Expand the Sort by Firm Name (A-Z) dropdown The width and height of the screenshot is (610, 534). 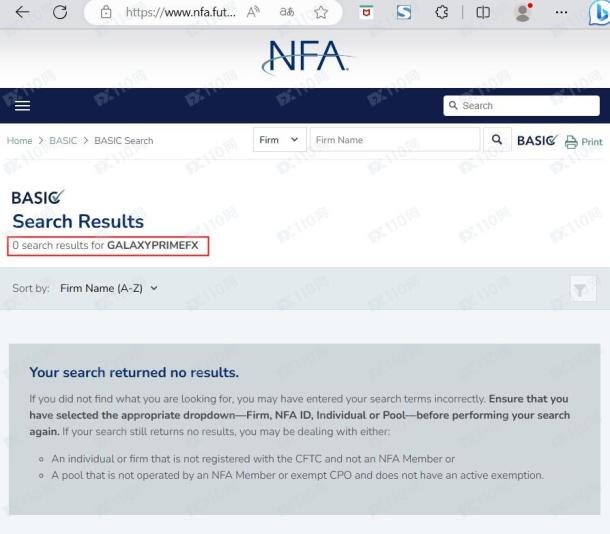109,288
